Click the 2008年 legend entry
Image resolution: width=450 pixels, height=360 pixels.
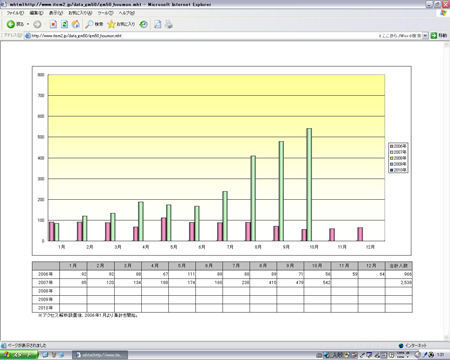point(398,158)
